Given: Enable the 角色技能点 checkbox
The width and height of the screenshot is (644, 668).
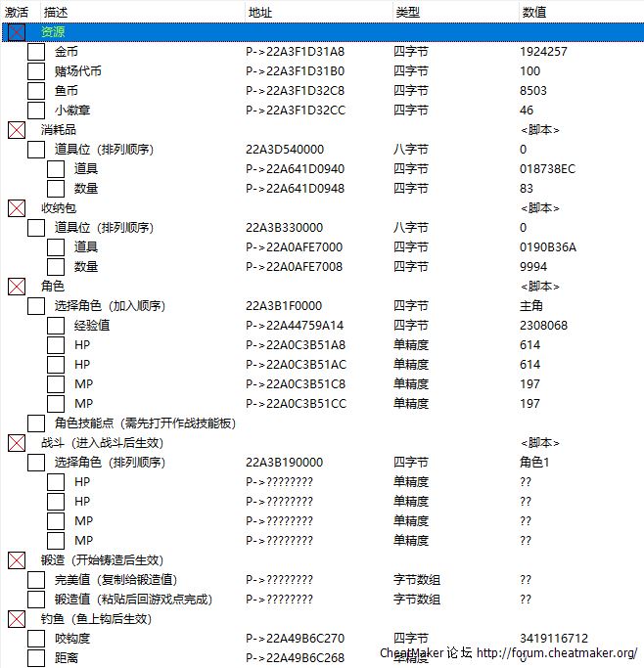Looking at the screenshot, I should (x=36, y=423).
